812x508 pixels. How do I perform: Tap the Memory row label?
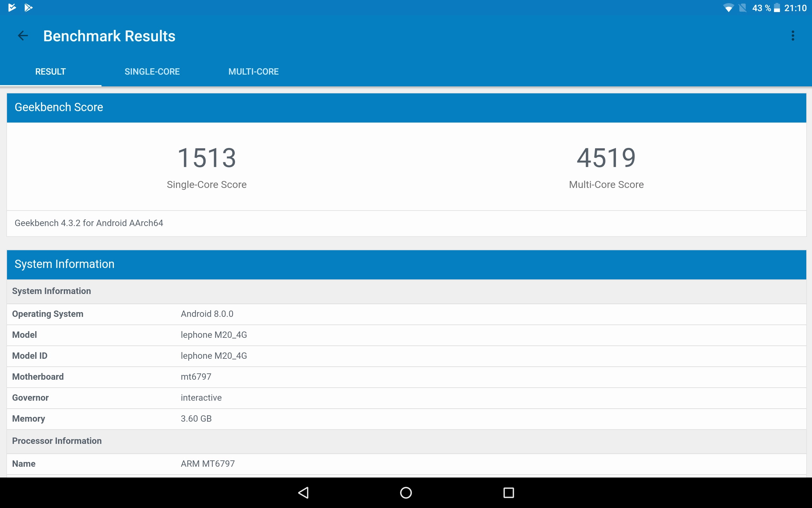point(29,419)
